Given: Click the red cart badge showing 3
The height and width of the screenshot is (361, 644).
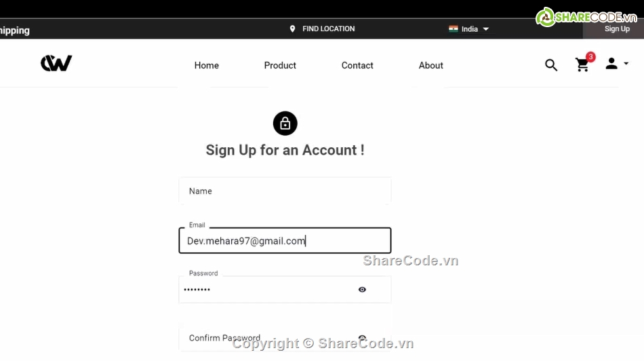Looking at the screenshot, I should 590,57.
